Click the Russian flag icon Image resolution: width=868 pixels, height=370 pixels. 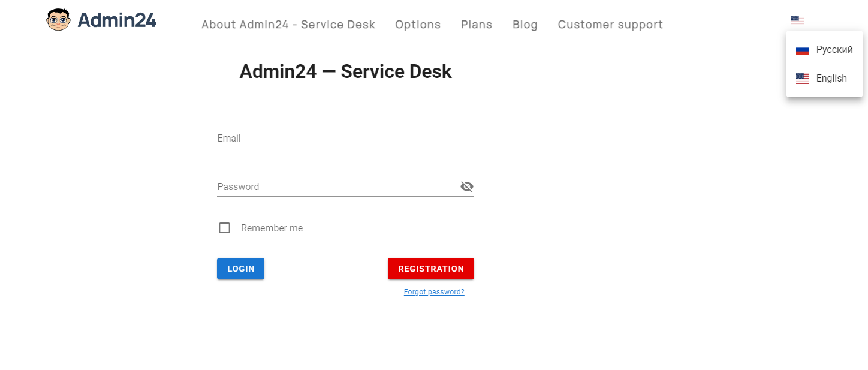tap(803, 50)
